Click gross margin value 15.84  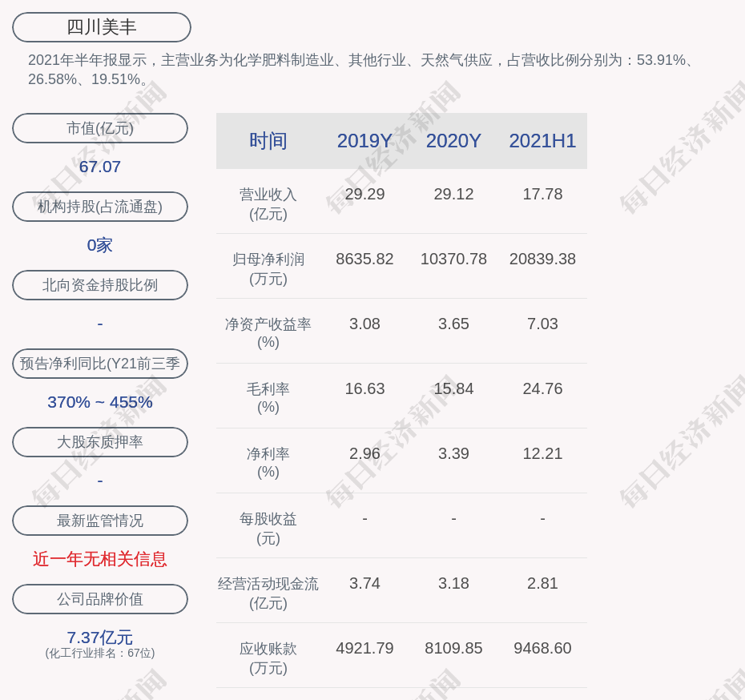coord(453,389)
